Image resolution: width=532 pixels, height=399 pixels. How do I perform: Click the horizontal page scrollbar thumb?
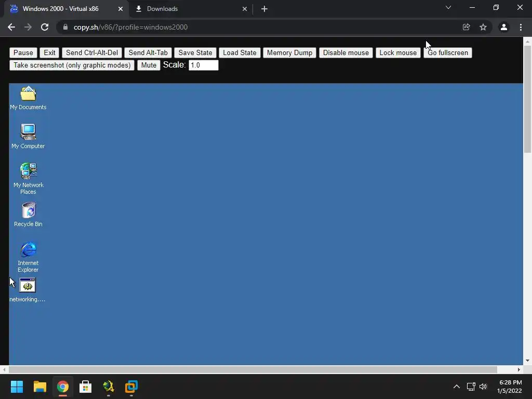coord(253,369)
